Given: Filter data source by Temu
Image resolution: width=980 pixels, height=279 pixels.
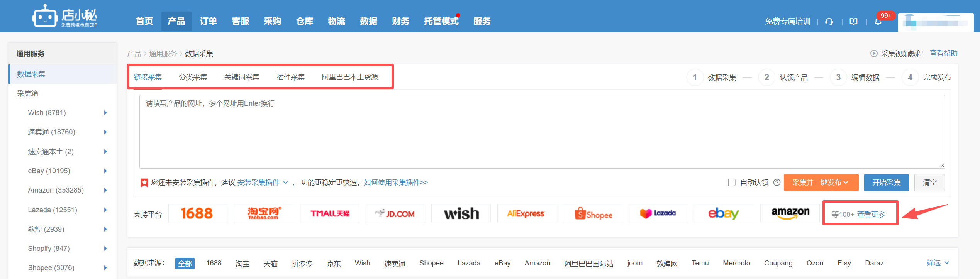Looking at the screenshot, I should coord(700,263).
